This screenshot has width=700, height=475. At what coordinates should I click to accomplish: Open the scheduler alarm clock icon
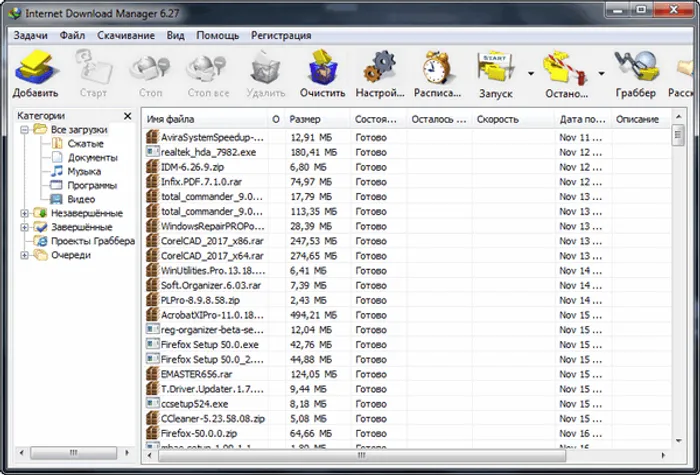437,68
